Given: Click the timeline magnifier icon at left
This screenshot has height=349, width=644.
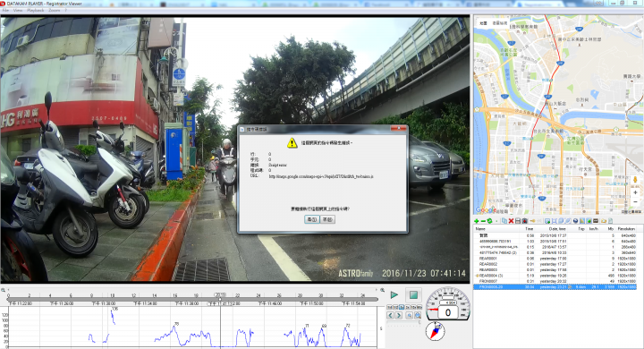Looking at the screenshot, I should 4,290.
